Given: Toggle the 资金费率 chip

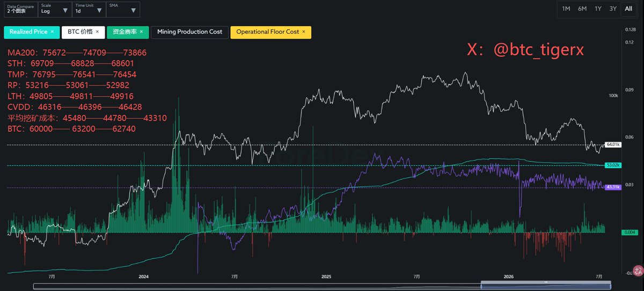Looking at the screenshot, I should (127, 32).
